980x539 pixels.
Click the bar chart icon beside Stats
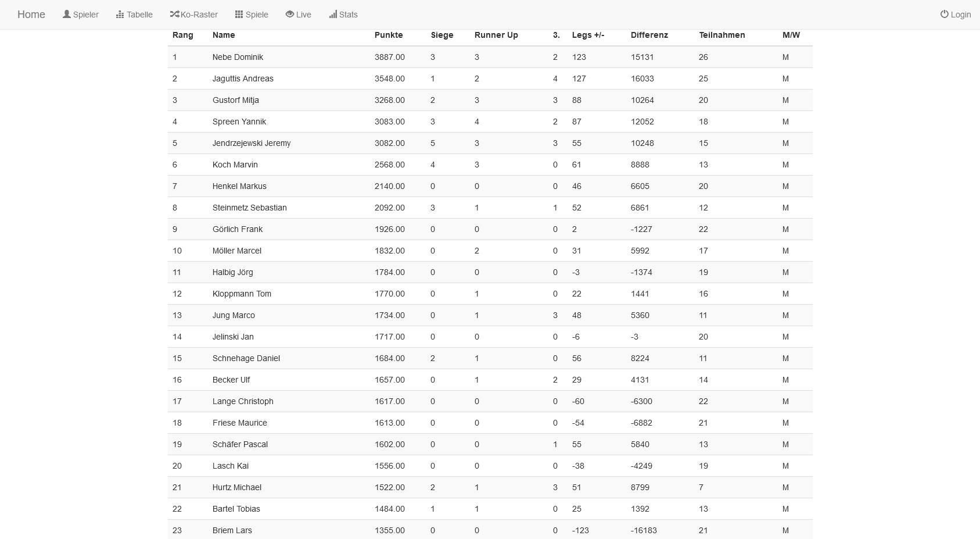tap(333, 15)
